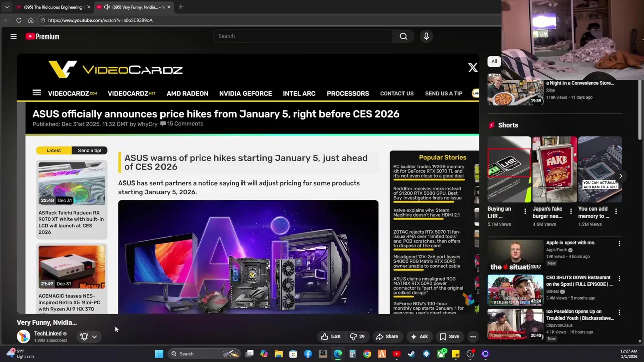Open the clock showing 12:27 AM
The height and width of the screenshot is (362, 644).
click(x=629, y=354)
